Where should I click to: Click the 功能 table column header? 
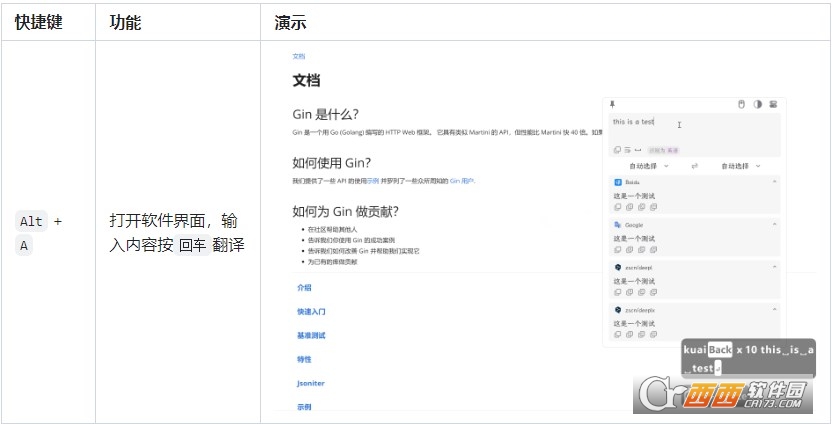(125, 22)
